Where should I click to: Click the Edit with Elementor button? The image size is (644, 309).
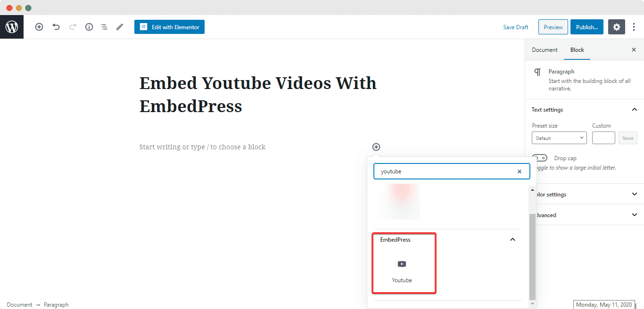[169, 27]
